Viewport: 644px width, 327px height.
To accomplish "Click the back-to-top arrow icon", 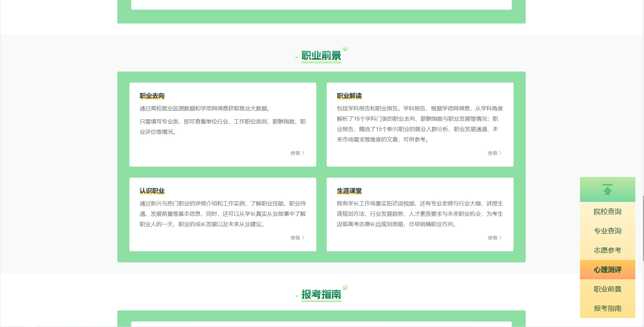I will pos(607,189).
